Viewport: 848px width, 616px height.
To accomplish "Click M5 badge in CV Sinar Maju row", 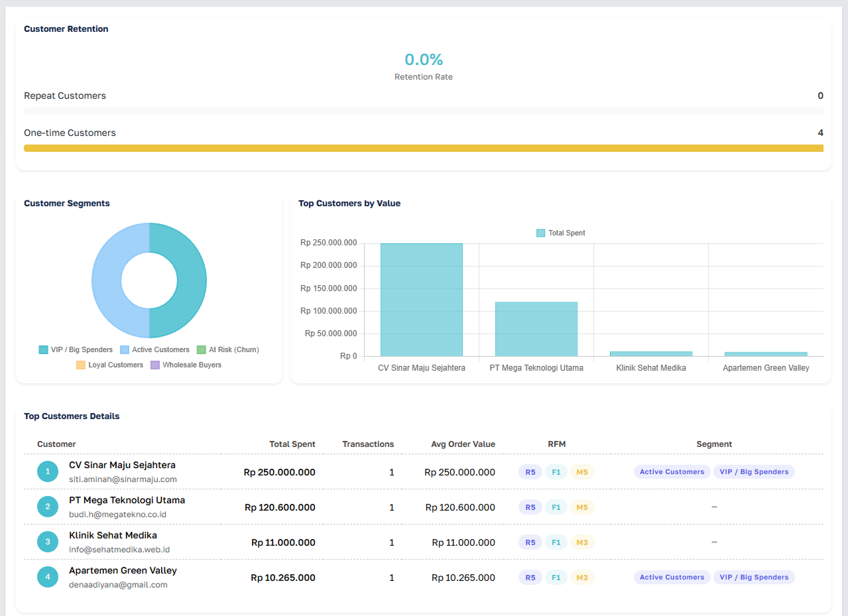I will pos(582,472).
